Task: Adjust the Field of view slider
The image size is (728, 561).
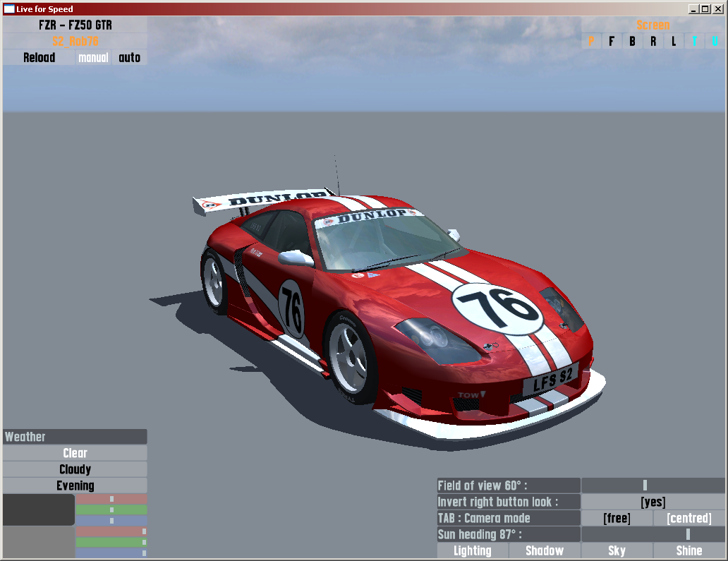Action: 653,485
